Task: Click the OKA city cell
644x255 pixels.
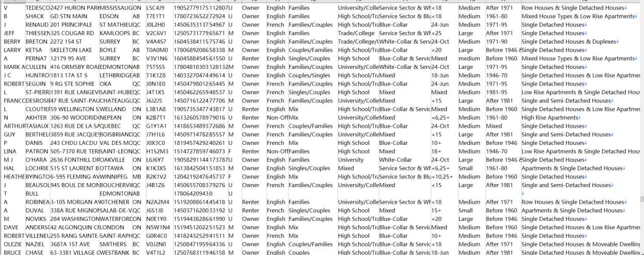Action: [x=115, y=84]
